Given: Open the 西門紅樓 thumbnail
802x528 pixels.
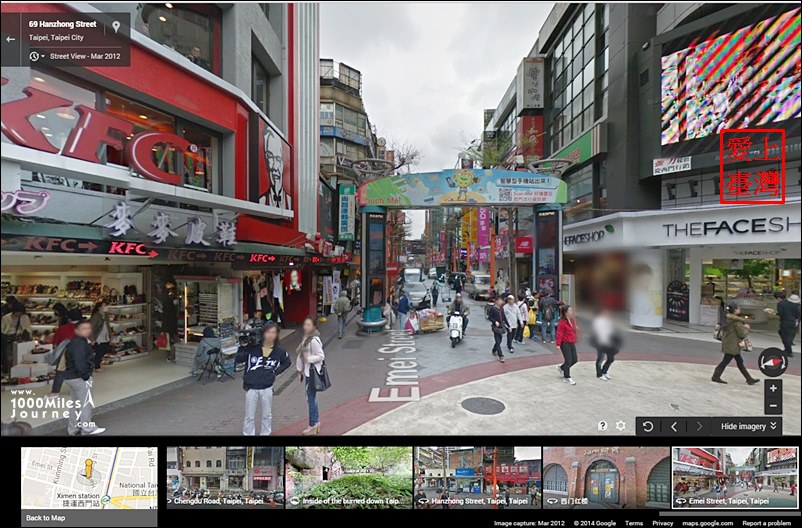Looking at the screenshot, I should coord(606,478).
